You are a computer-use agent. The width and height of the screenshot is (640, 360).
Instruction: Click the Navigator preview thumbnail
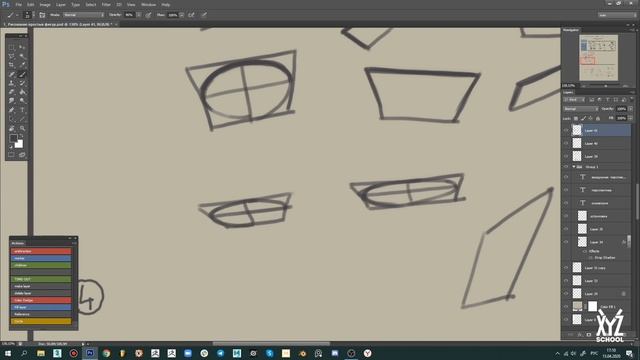pyautogui.click(x=598, y=58)
